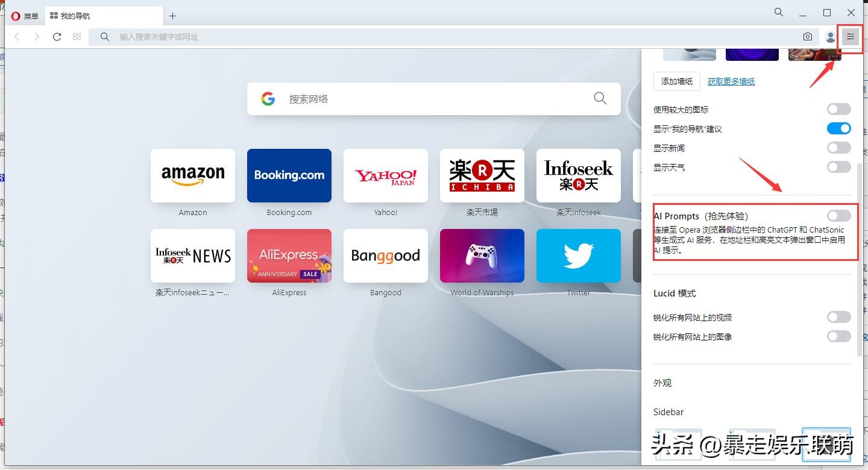Turn on the 显示新闻 toggle
This screenshot has height=470, width=868.
point(838,147)
